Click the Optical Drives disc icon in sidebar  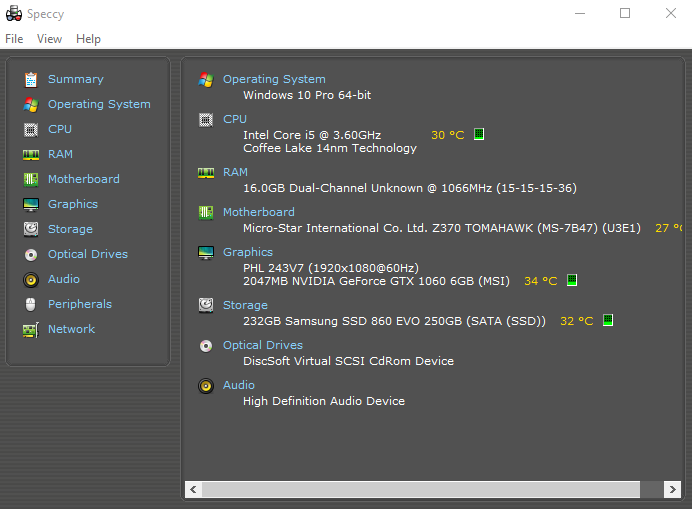point(31,255)
